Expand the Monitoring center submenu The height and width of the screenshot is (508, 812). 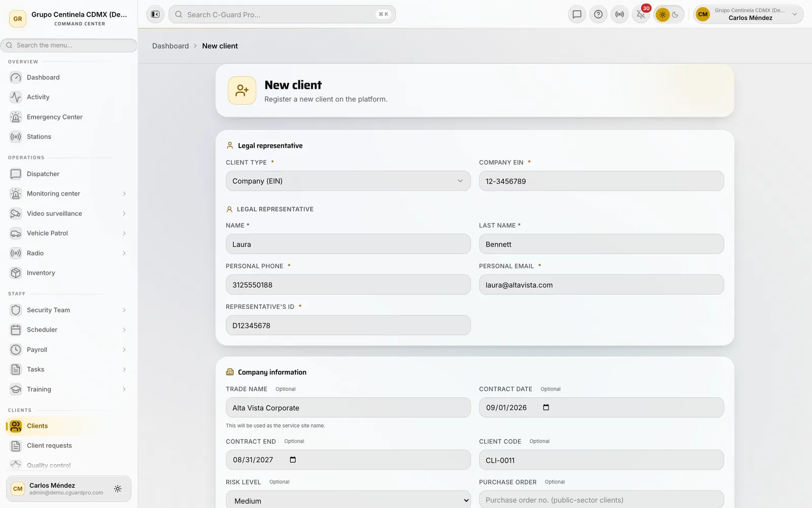[x=124, y=194]
